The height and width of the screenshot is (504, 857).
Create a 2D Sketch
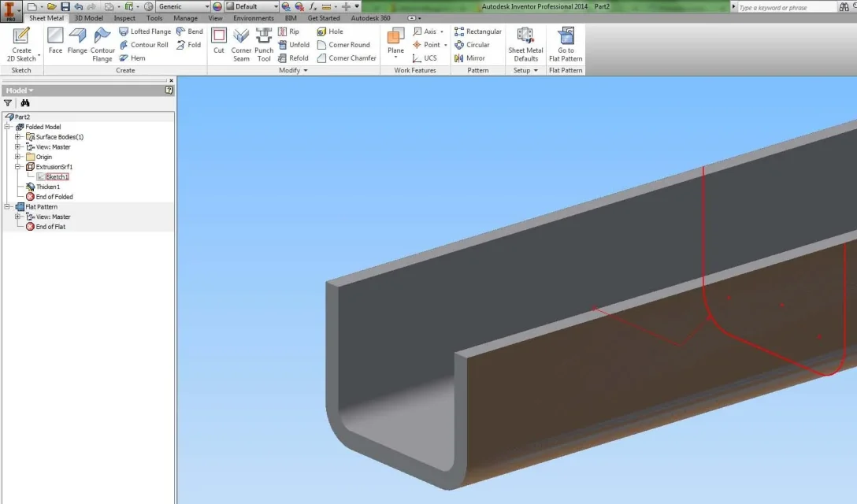tap(21, 44)
